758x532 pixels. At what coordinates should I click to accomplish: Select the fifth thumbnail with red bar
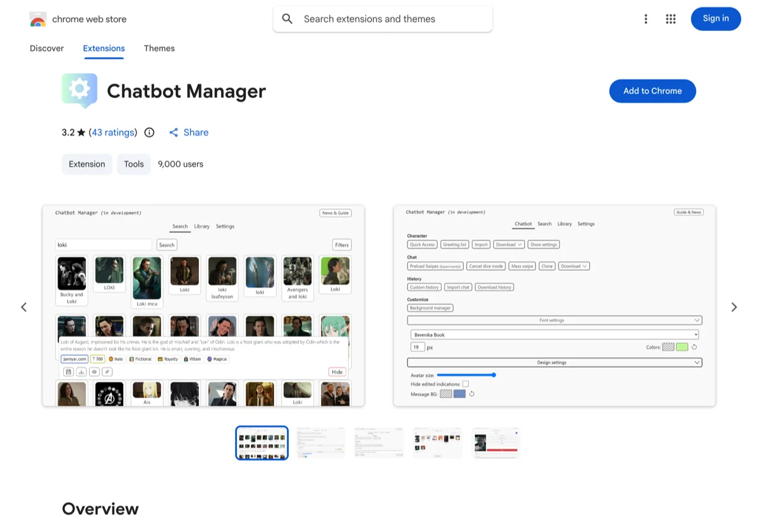pyautogui.click(x=496, y=442)
